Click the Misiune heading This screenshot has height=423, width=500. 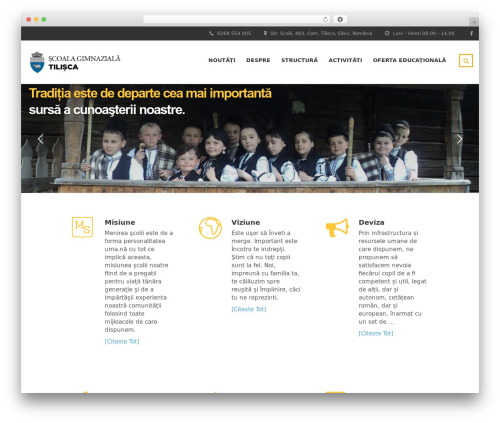click(120, 222)
